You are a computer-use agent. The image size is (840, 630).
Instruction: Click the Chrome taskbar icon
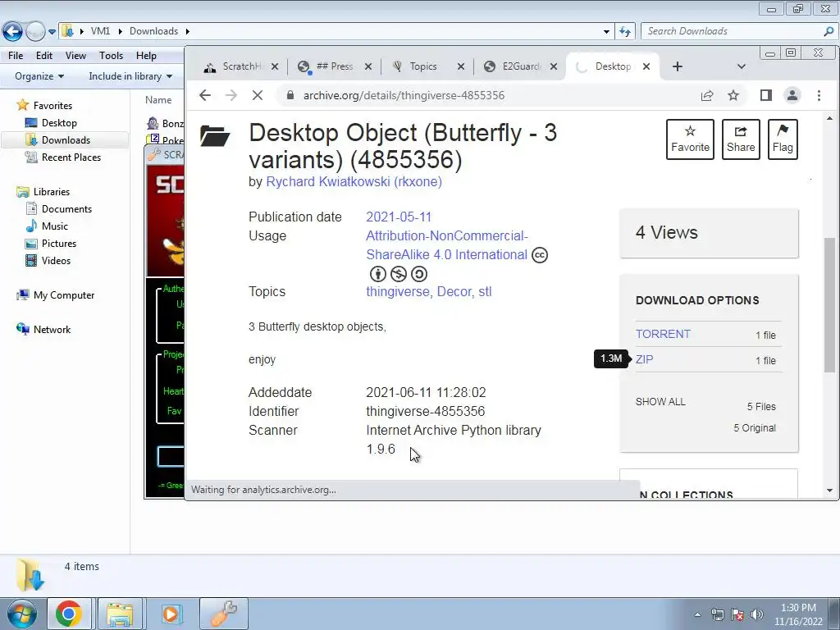(x=69, y=614)
